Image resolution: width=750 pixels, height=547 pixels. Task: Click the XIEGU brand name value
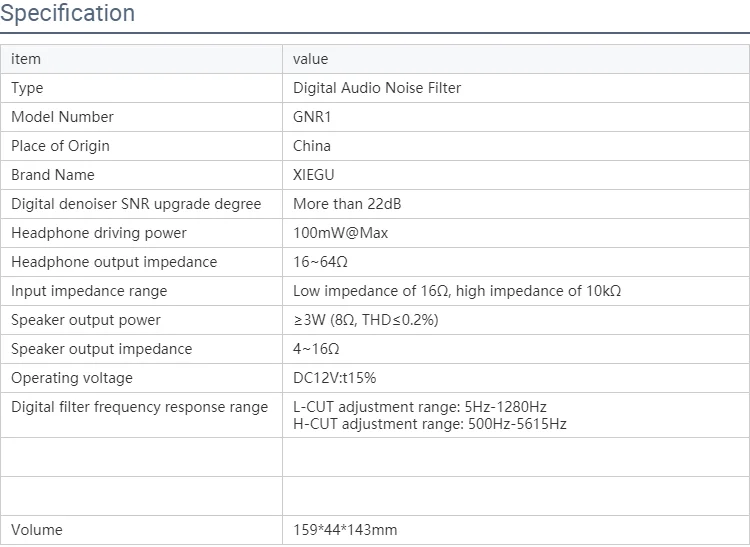pyautogui.click(x=313, y=175)
